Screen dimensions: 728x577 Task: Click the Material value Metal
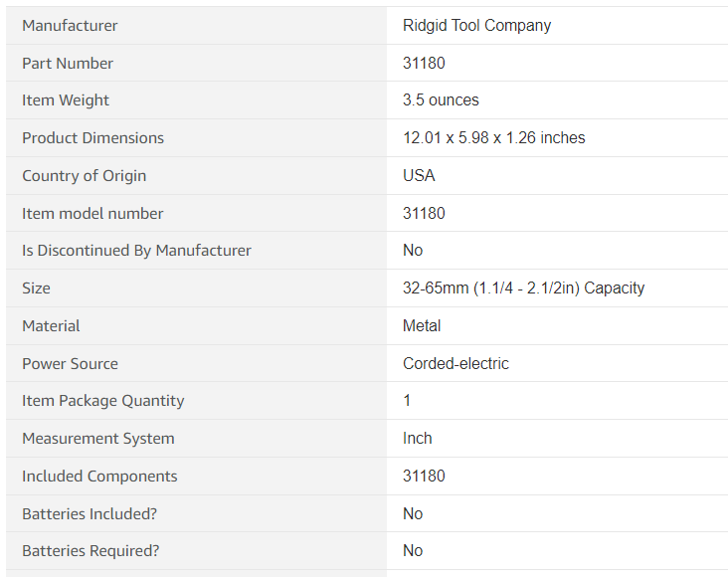pos(422,325)
